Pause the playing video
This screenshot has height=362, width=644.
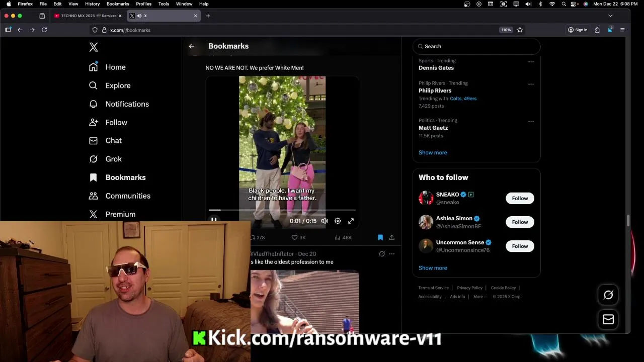pos(214,220)
